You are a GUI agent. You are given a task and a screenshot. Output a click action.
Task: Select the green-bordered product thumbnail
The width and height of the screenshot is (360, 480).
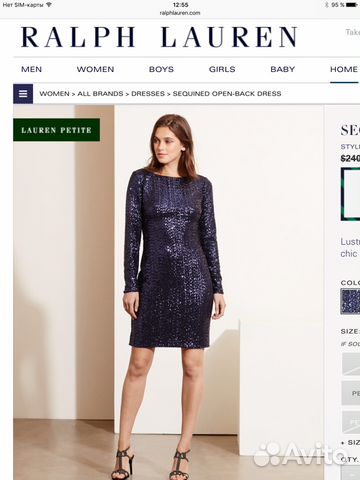click(x=350, y=194)
